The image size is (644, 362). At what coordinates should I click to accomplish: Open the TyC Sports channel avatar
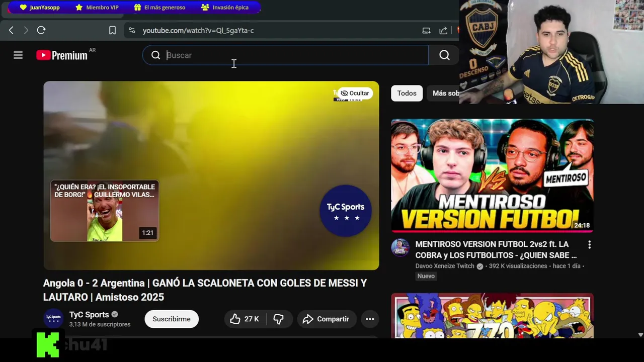(x=53, y=318)
